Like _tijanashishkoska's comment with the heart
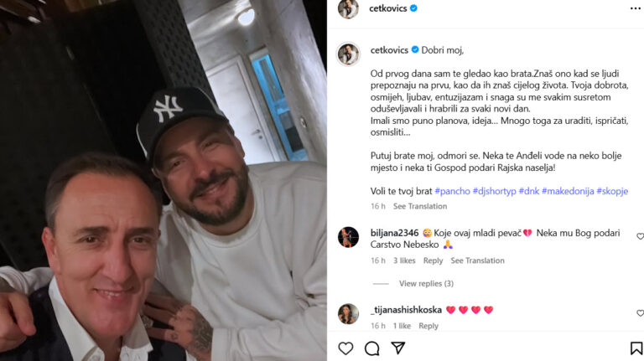This screenshot has width=644, height=361. point(640,313)
